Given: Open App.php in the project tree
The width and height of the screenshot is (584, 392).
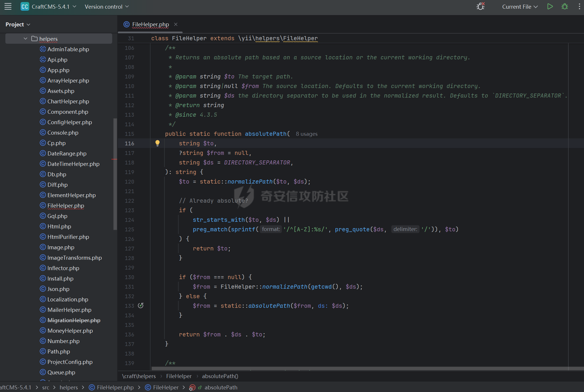Looking at the screenshot, I should [x=58, y=70].
